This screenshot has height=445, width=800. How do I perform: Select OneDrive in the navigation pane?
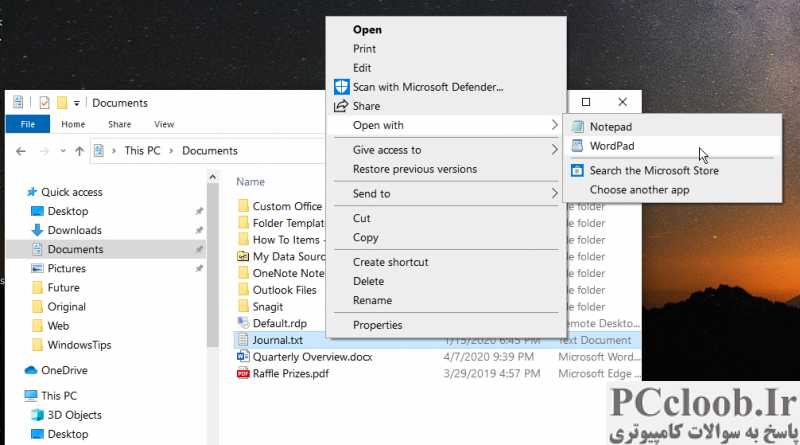click(64, 370)
